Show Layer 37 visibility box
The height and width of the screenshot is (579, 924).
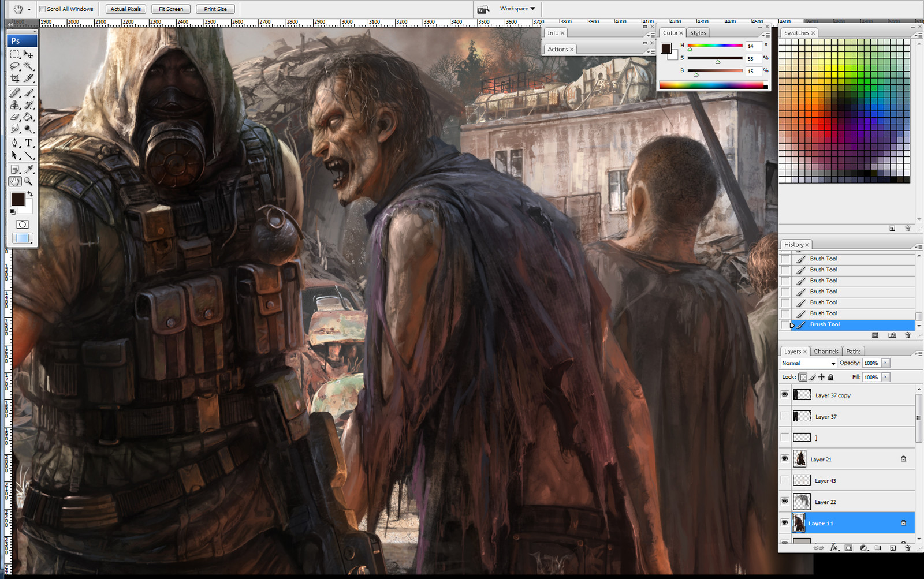[785, 416]
